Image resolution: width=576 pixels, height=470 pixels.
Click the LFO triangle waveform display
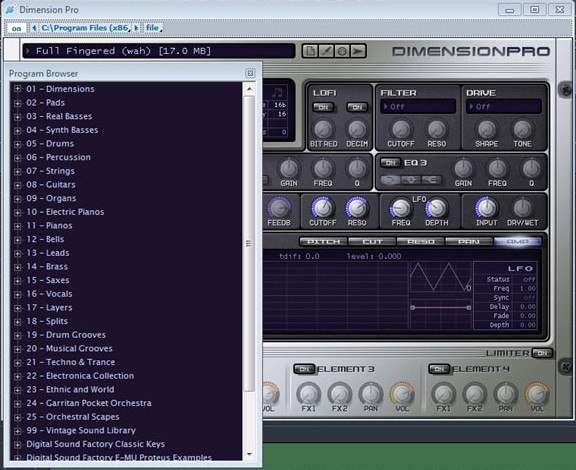click(x=440, y=277)
